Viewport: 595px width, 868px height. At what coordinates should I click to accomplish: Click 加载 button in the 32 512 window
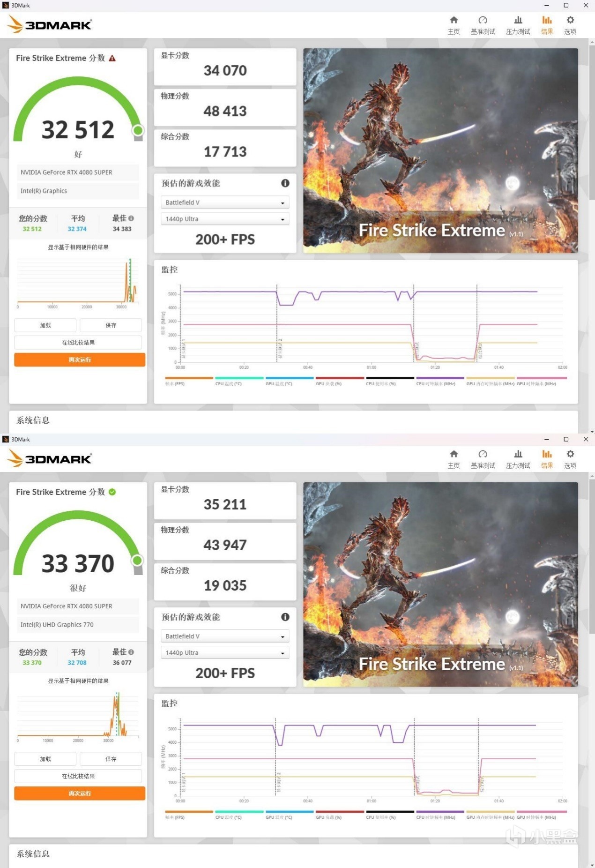[x=45, y=325]
